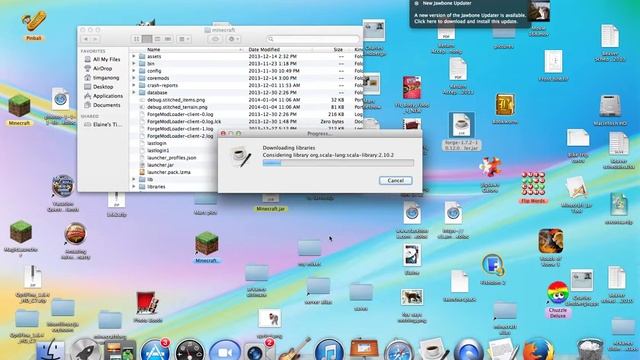Switch Finder to icon view
The height and width of the screenshot is (360, 640).
pyautogui.click(x=136, y=39)
